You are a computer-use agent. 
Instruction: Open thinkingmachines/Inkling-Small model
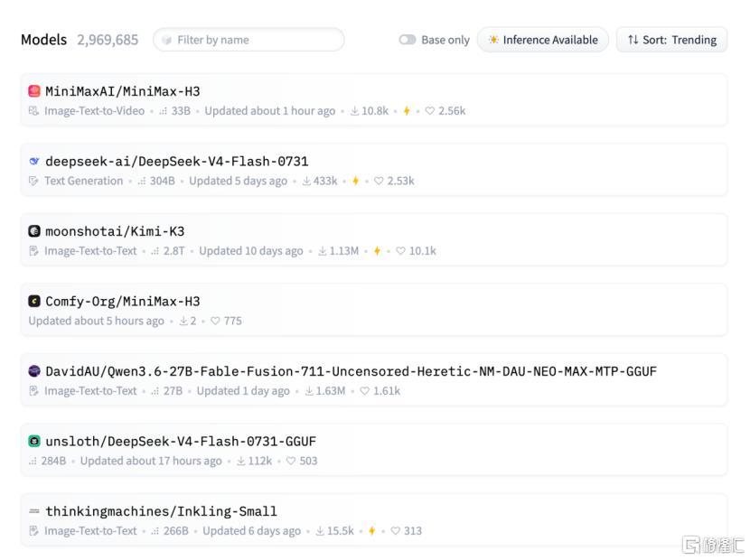coord(161,511)
